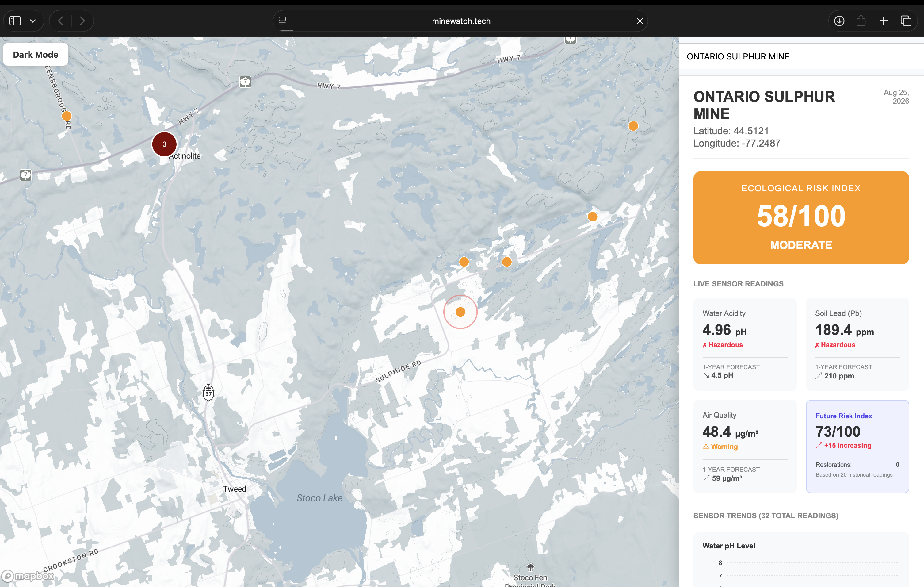This screenshot has width=924, height=587.
Task: Click the orange Ecological Risk Index card
Action: (801, 217)
